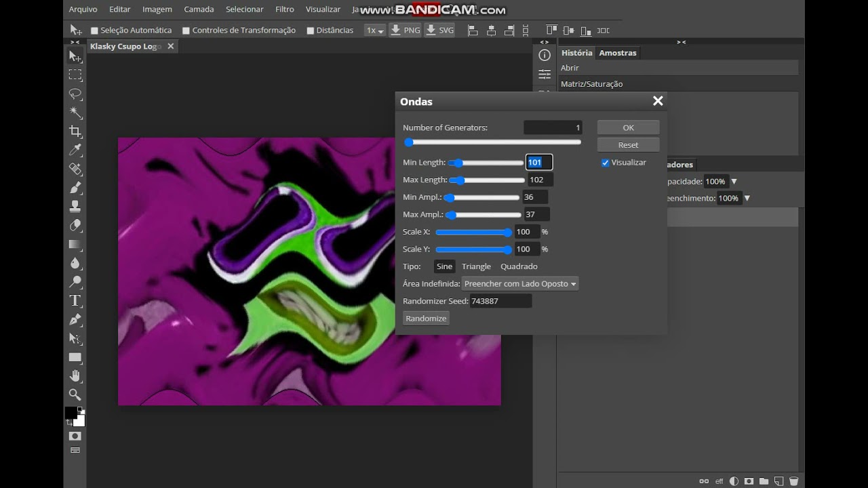Add new adjustment layer half-circle icon
Viewport: 868px width, 488px height.
[x=734, y=481]
